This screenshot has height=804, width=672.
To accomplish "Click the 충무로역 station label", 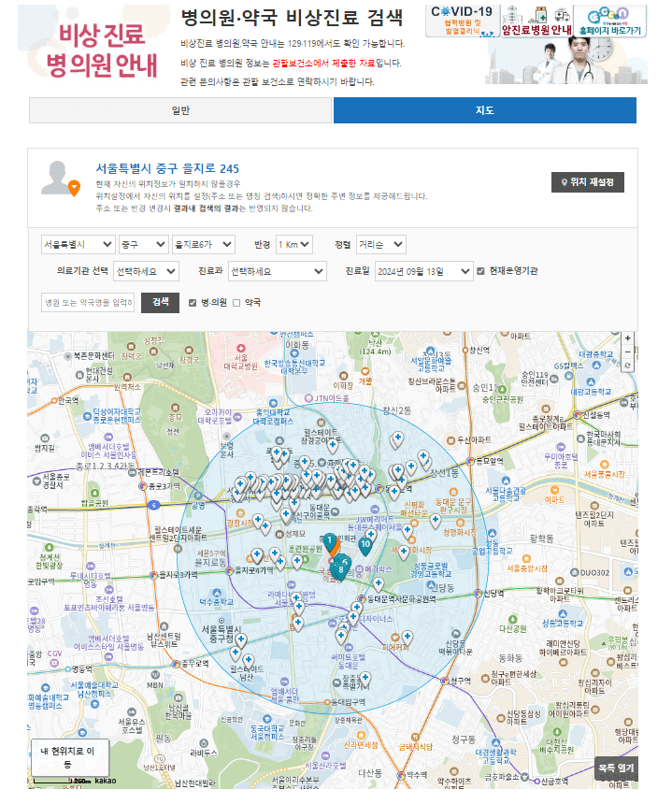I will (194, 664).
